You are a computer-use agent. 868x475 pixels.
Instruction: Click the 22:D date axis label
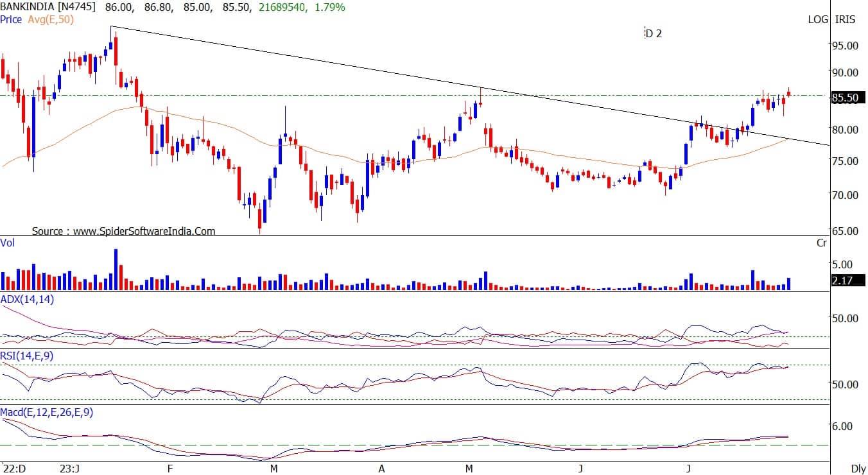click(13, 469)
